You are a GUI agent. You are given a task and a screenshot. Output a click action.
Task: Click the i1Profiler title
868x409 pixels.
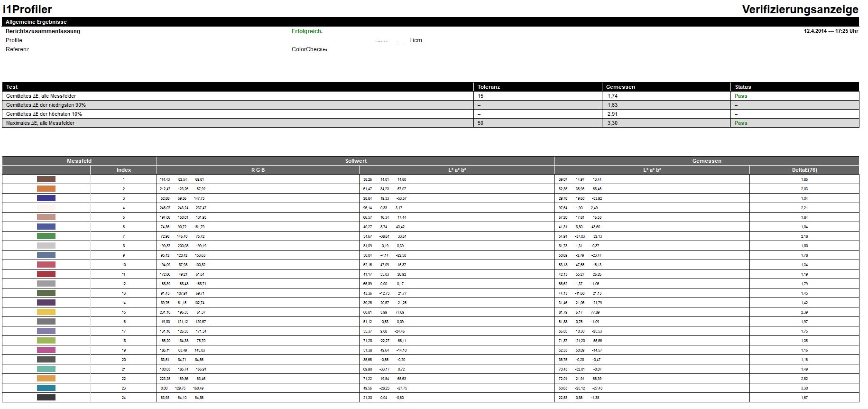click(x=28, y=9)
